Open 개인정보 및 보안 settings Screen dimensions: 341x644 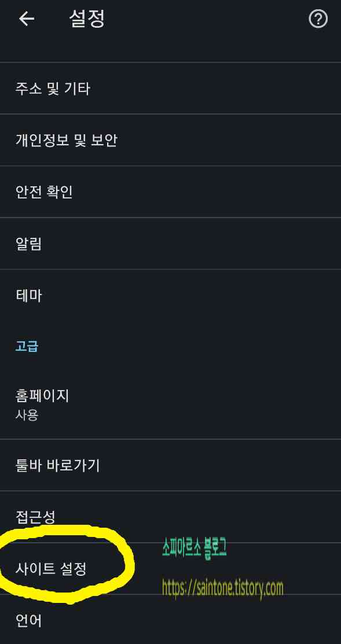tap(67, 140)
